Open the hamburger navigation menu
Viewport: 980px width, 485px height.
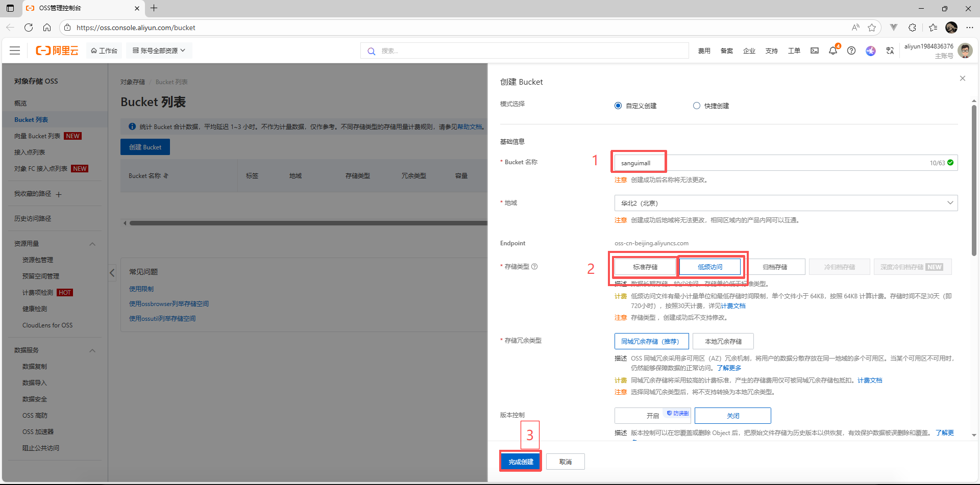[15, 50]
